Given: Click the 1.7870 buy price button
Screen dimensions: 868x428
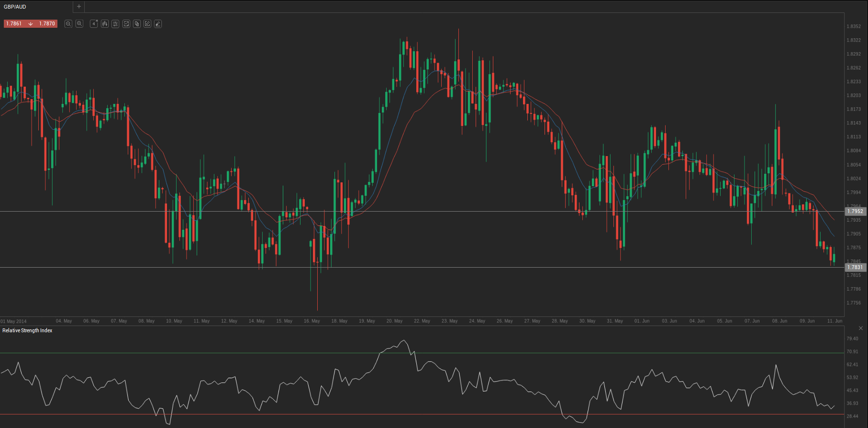Looking at the screenshot, I should pos(47,23).
